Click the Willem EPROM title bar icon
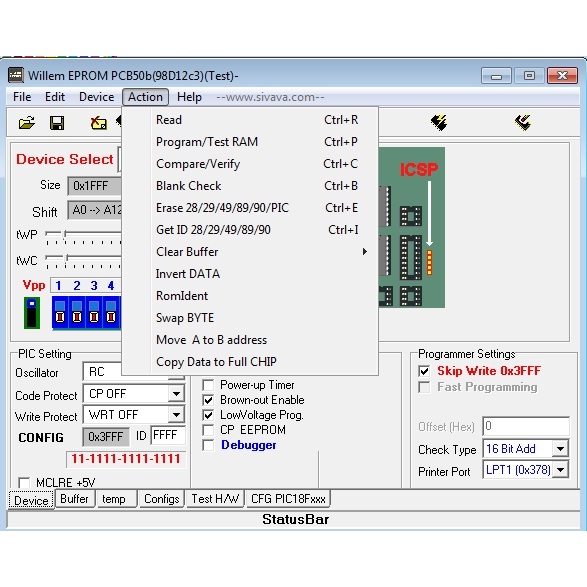 click(x=16, y=75)
